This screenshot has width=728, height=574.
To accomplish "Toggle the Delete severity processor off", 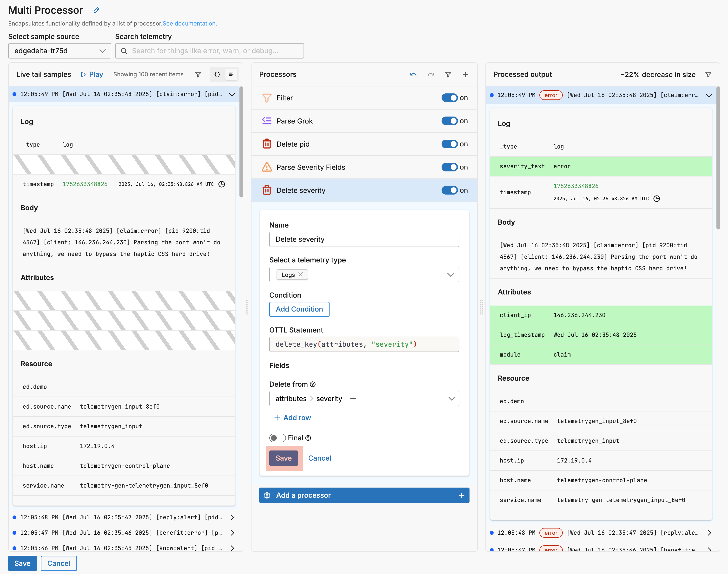I will (x=450, y=190).
